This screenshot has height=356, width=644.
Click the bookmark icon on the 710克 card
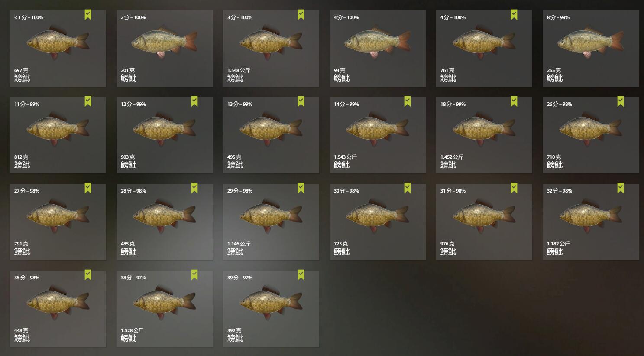coord(621,102)
